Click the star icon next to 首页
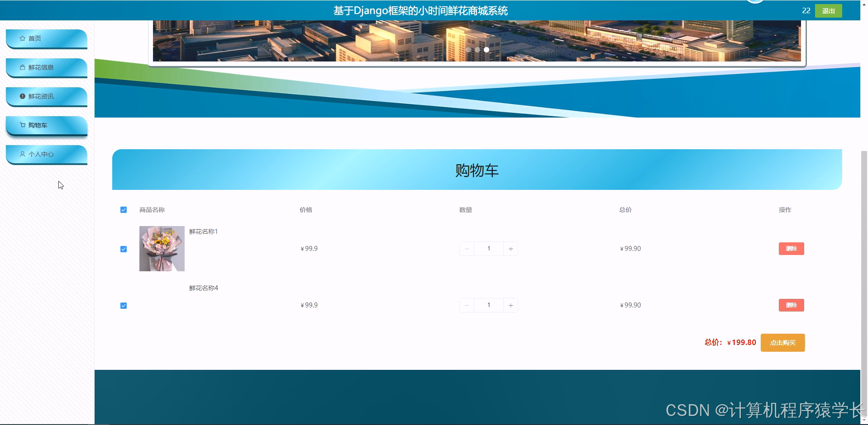 pyautogui.click(x=23, y=38)
